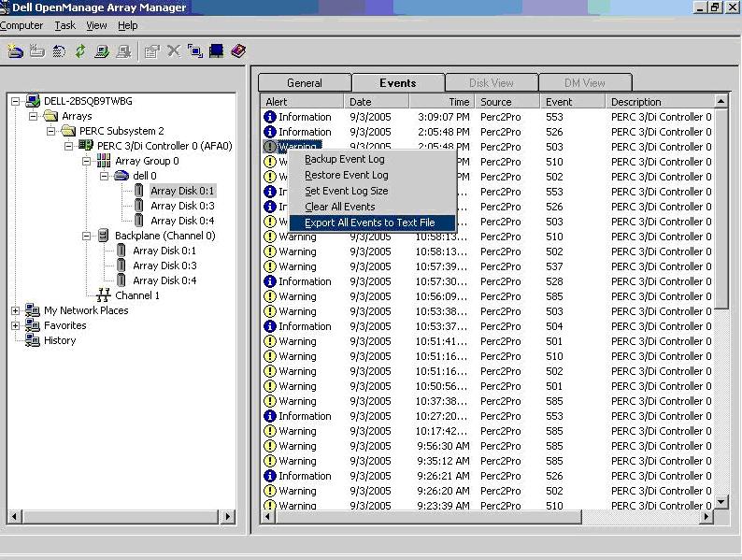Viewport: 742px width, 560px height.
Task: Click the second toolbar folder icon
Action: coord(36,50)
